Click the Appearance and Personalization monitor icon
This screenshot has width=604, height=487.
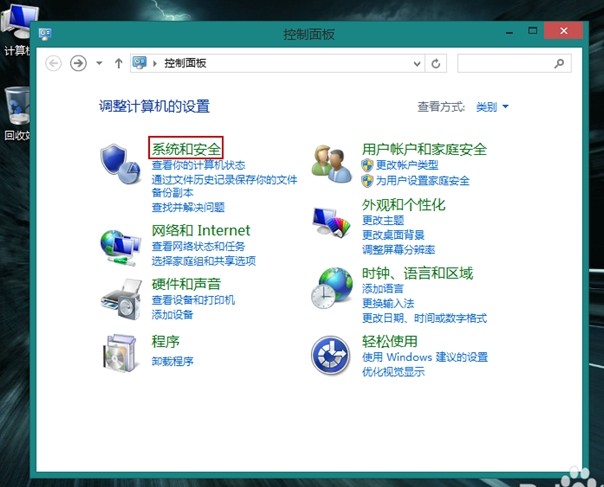(x=331, y=222)
